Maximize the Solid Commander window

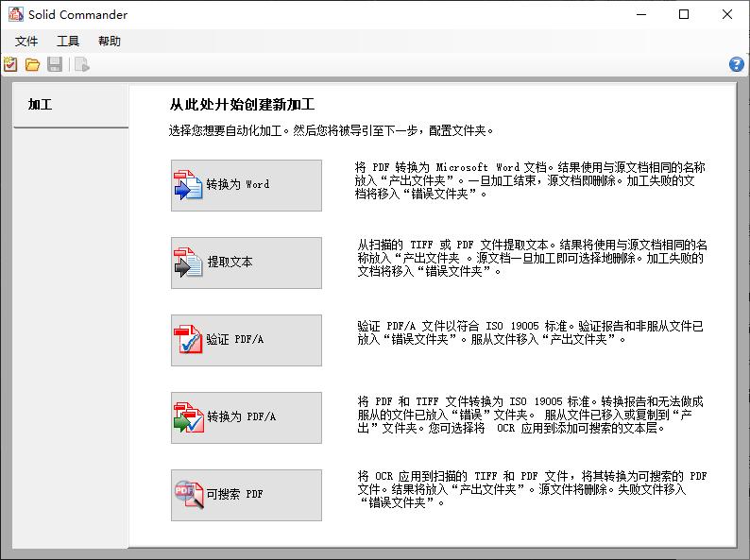(x=684, y=14)
